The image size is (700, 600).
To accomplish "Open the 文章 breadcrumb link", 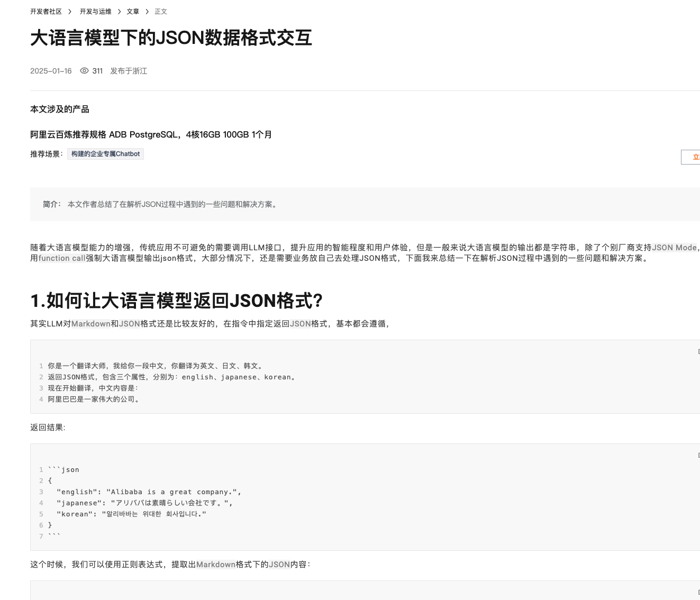I will coord(133,12).
